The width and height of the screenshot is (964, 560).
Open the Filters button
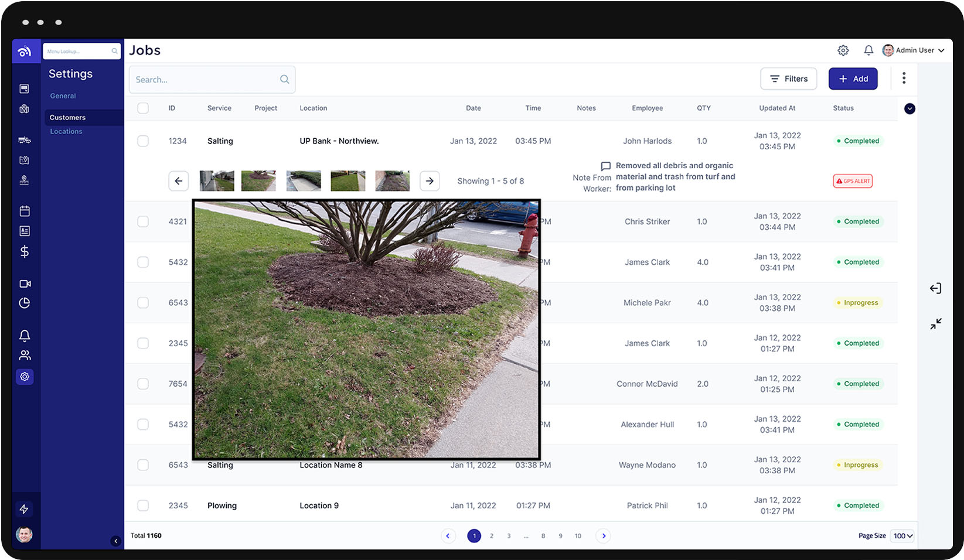point(789,79)
